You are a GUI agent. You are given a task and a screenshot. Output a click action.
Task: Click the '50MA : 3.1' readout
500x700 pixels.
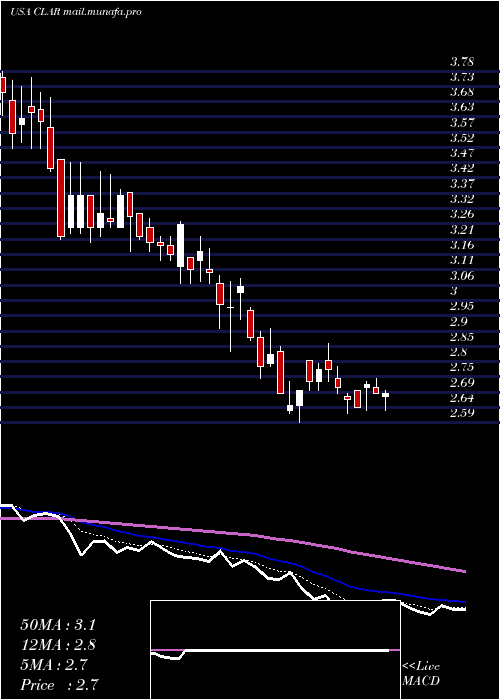(x=58, y=625)
